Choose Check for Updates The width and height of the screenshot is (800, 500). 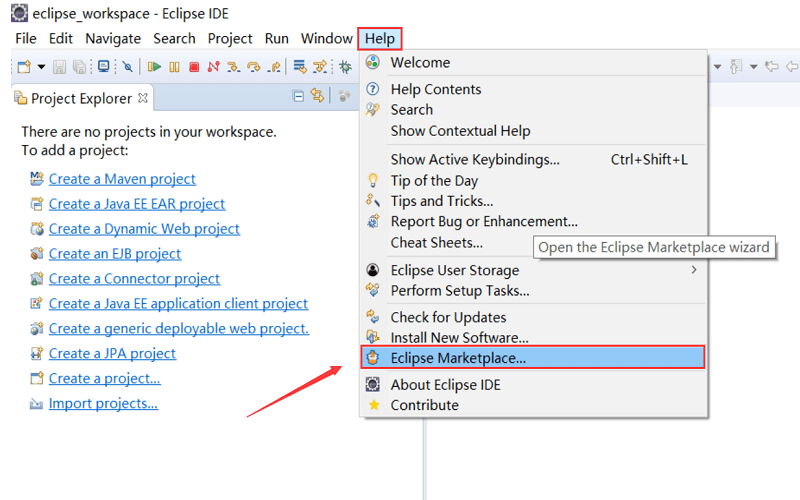(x=533, y=317)
